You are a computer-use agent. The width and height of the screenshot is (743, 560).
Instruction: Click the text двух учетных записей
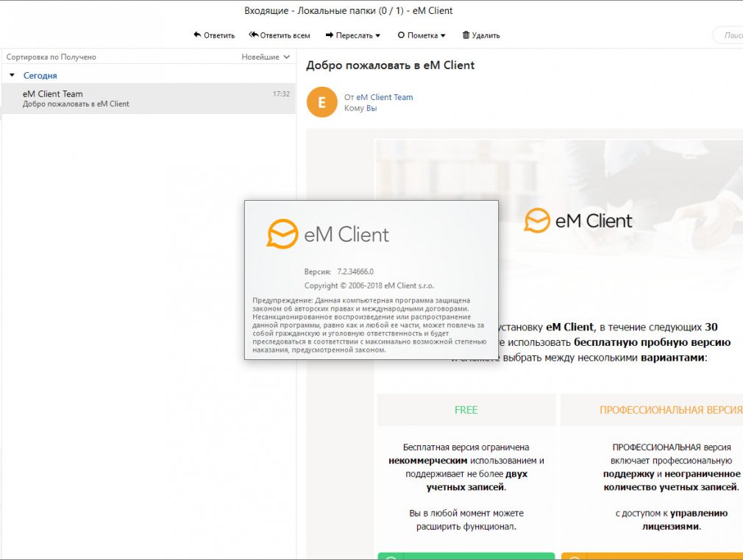click(477, 481)
